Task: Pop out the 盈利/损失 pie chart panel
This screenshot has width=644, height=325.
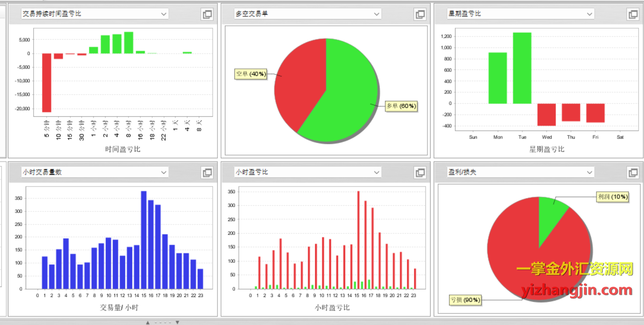Action: pos(633,173)
